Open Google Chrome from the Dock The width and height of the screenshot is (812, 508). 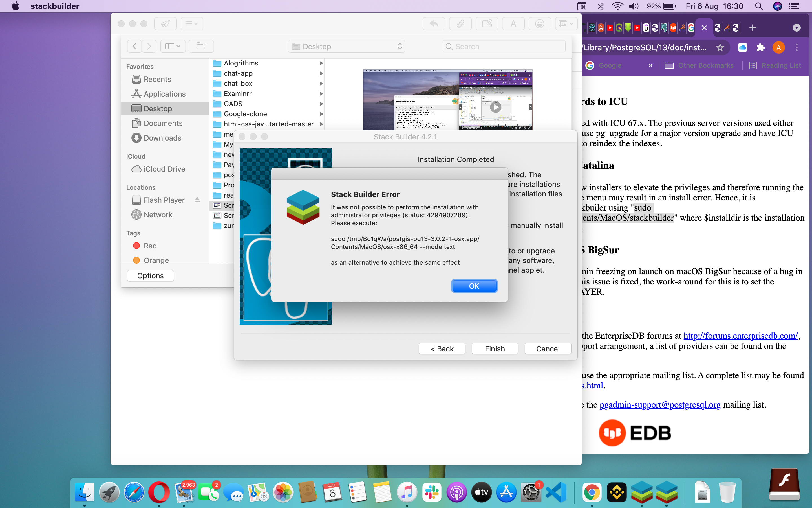coord(592,492)
